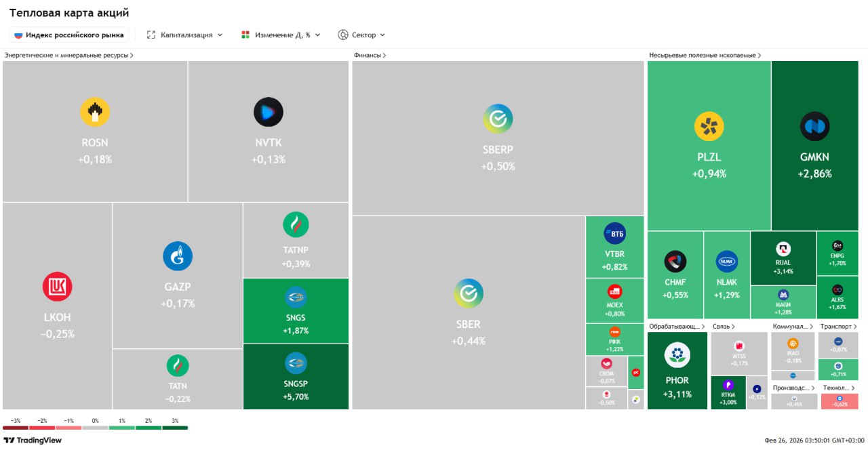
Task: Open the Изменение Д, % color dropdown
Action: [x=281, y=35]
